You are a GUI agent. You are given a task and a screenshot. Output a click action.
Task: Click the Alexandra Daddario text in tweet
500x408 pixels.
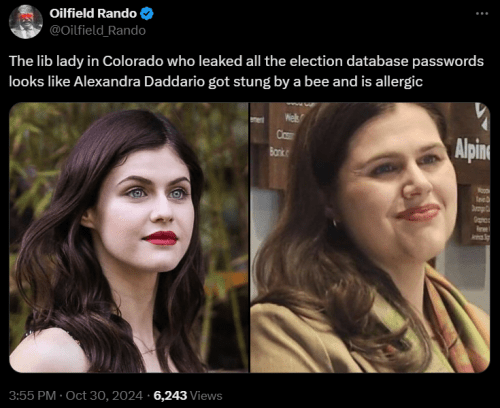coord(139,82)
